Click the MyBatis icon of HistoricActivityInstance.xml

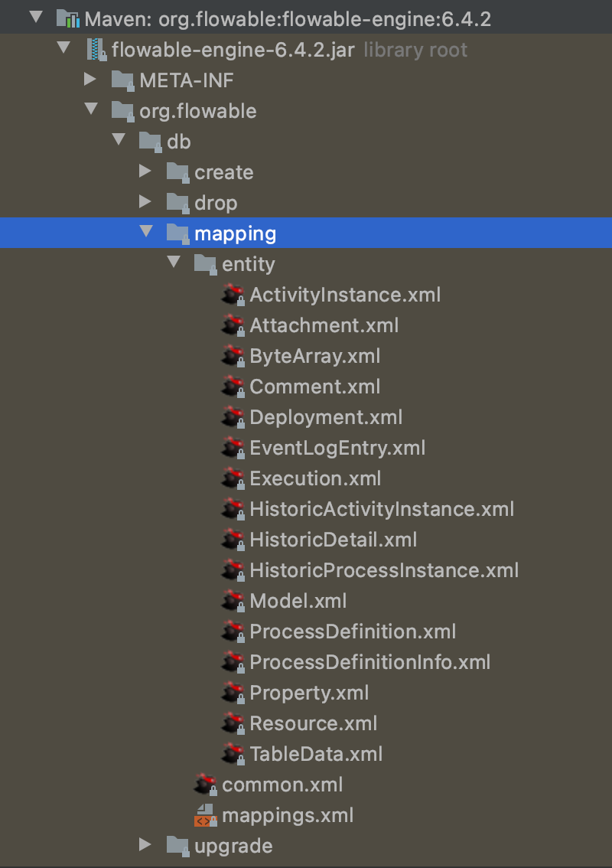(233, 509)
